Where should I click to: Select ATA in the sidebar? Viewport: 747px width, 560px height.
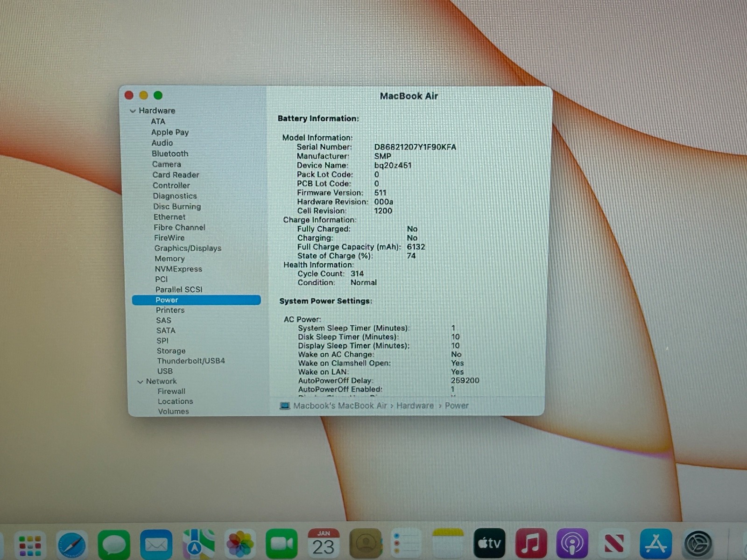click(158, 121)
